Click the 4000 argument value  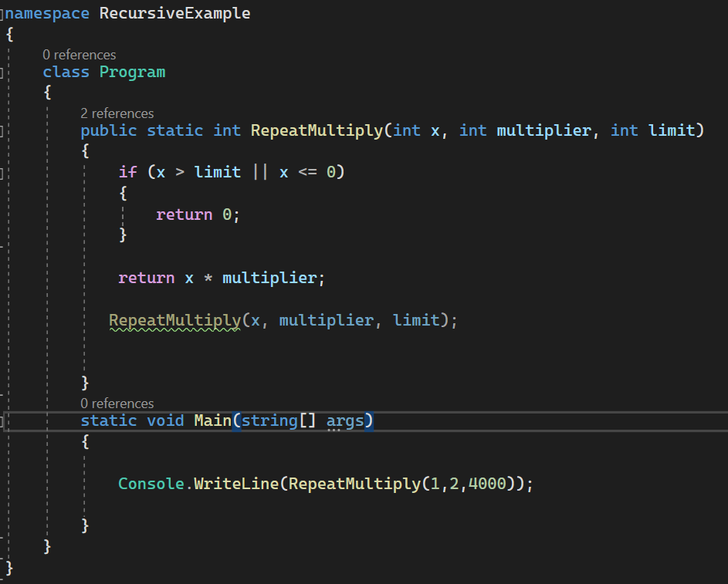pos(487,484)
